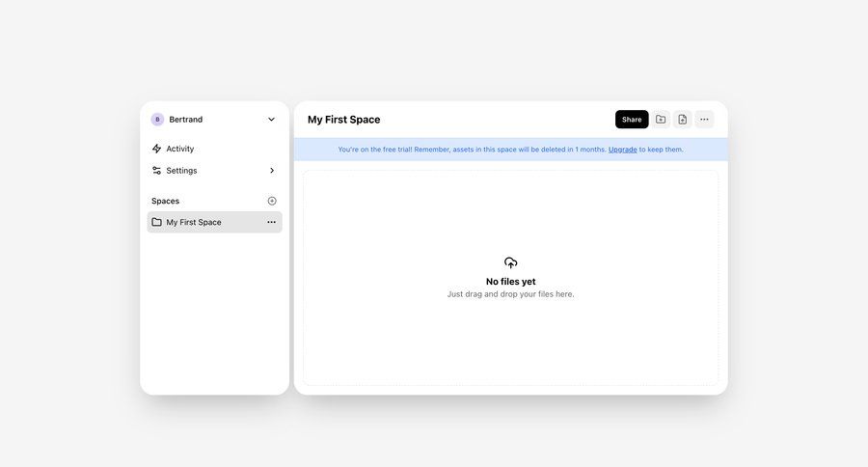Add a new space with the plus icon

(272, 201)
